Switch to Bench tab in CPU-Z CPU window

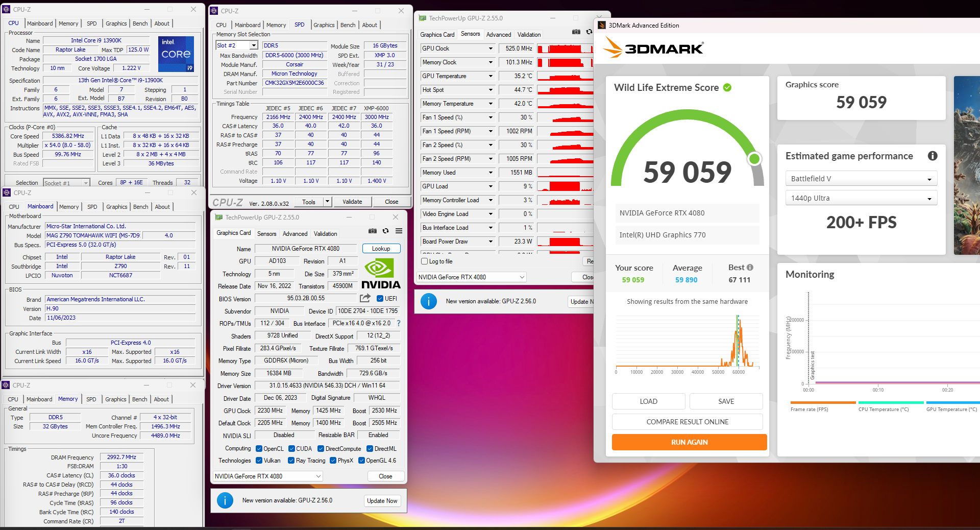point(140,23)
